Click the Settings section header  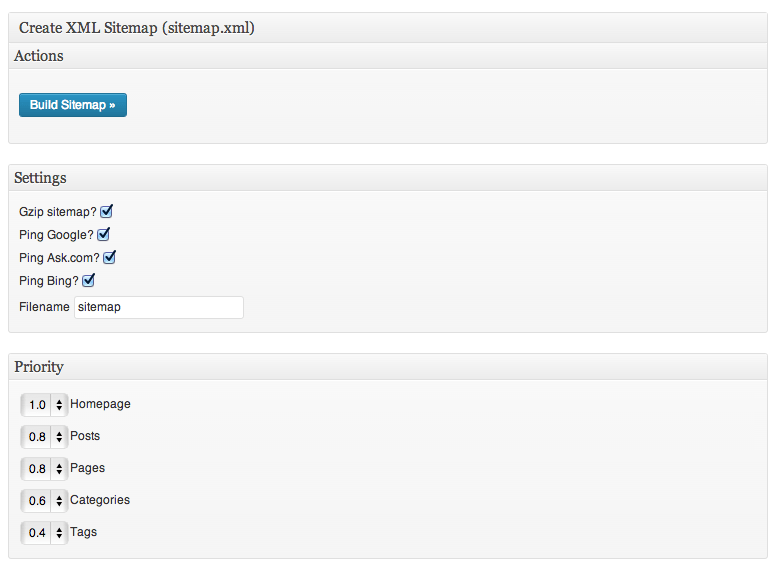[388, 178]
